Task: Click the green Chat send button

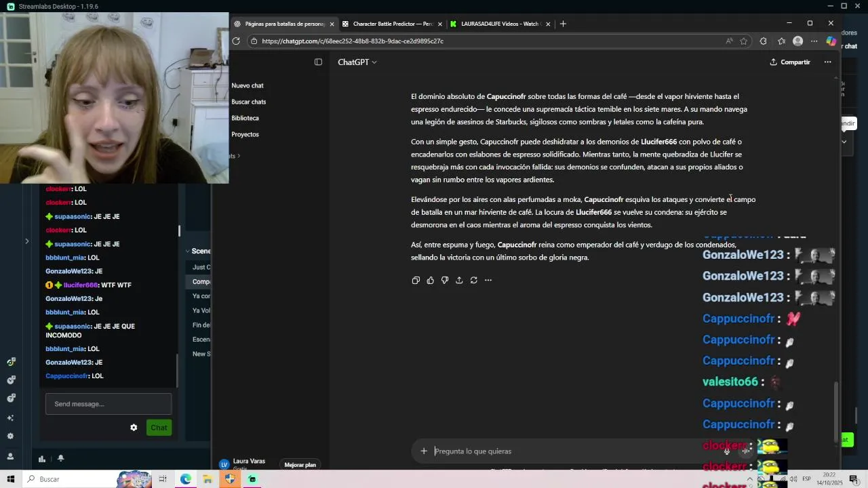Action: (x=159, y=428)
